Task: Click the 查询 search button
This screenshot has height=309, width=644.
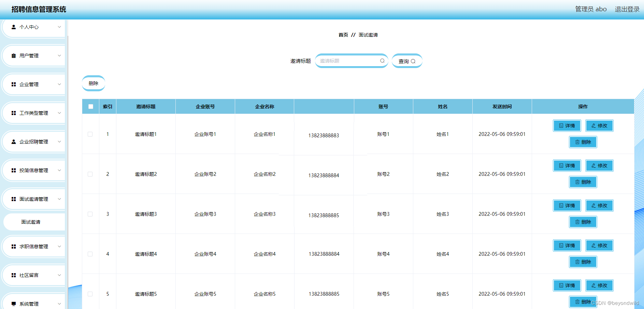Action: click(x=407, y=61)
